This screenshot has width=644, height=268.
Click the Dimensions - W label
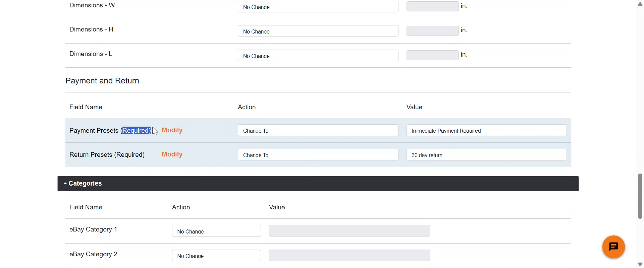tap(92, 5)
